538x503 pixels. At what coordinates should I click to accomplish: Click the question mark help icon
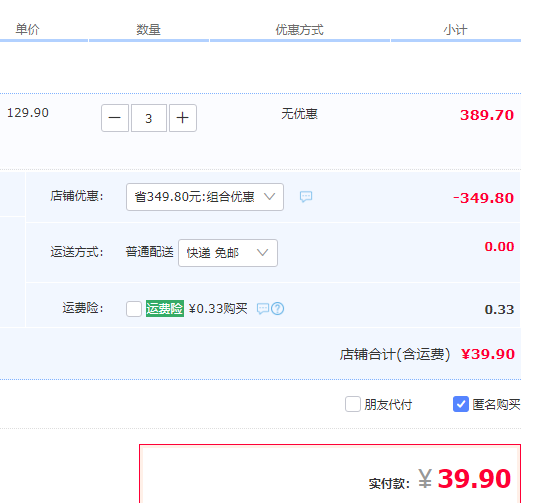(278, 308)
